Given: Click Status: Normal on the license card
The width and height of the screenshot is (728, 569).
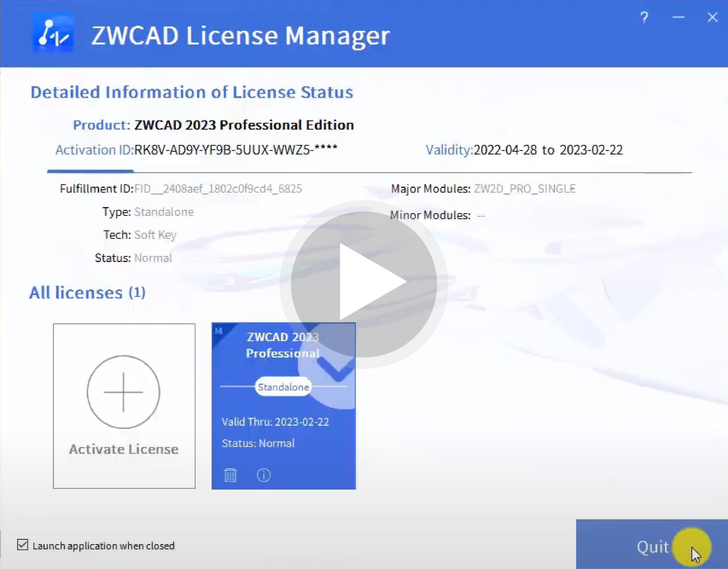Looking at the screenshot, I should click(x=258, y=443).
